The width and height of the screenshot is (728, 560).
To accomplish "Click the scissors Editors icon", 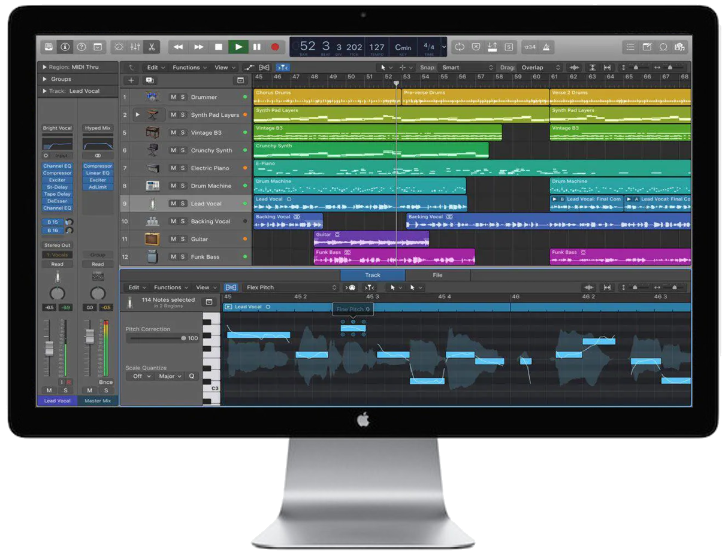I will [x=152, y=47].
